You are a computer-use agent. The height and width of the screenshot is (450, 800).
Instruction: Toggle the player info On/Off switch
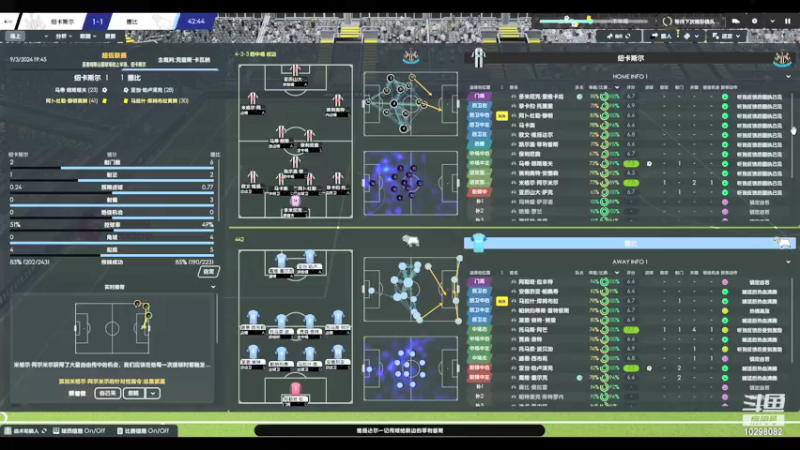[x=79, y=431]
